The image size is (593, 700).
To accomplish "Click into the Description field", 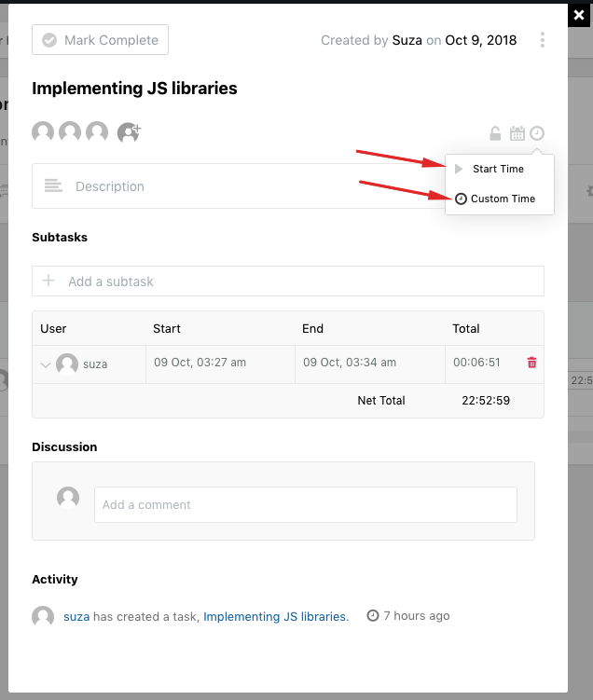I will click(x=239, y=185).
